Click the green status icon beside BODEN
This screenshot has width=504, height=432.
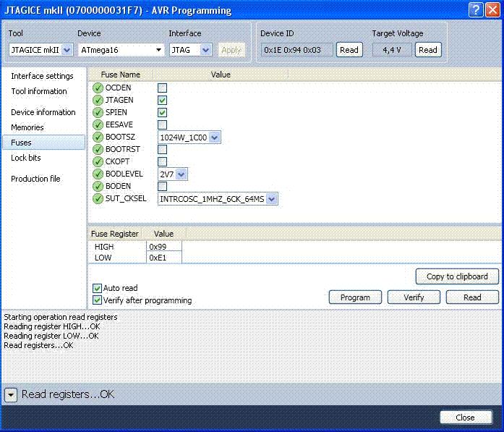point(98,186)
